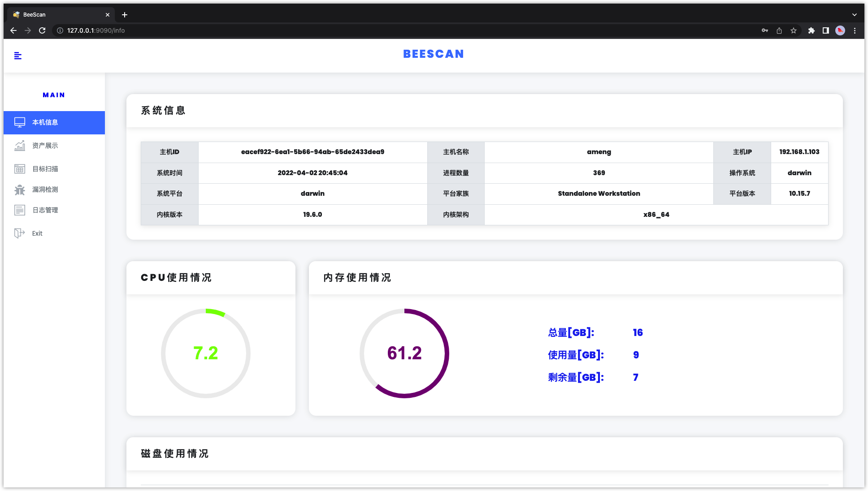The width and height of the screenshot is (868, 491).
Task: Bookmark this page with star icon
Action: 794,30
